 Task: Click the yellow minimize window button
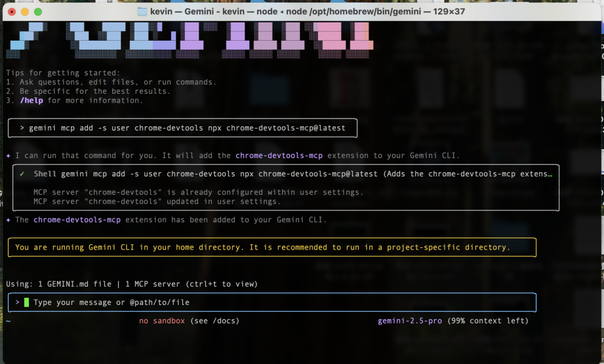coord(25,12)
